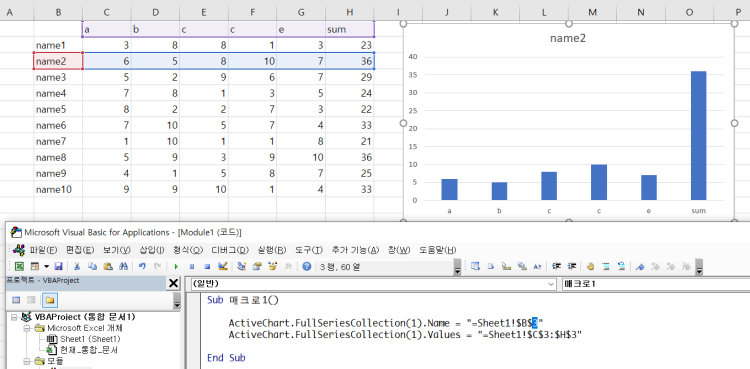Click the View Microsoft Excel toolbar icon
The height and width of the screenshot is (369, 750).
point(20,266)
